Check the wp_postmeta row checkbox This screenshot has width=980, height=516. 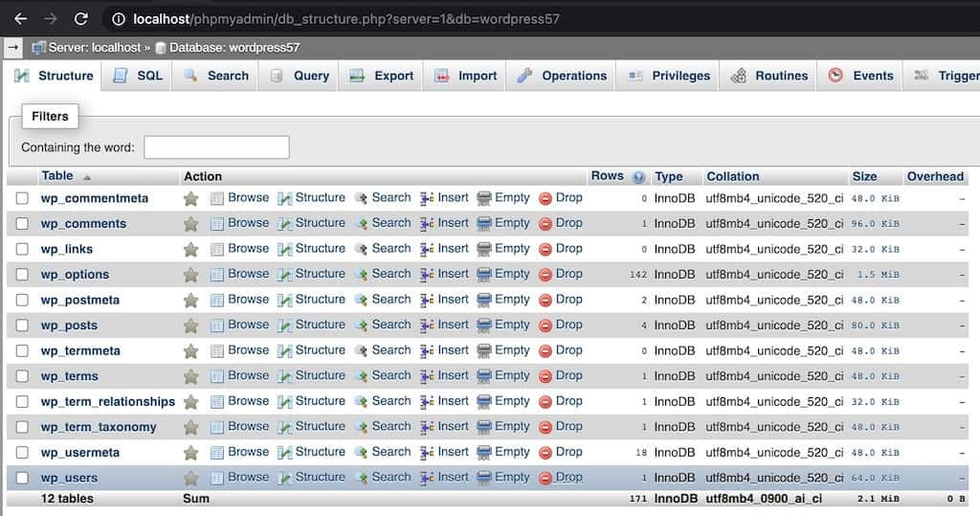23,300
